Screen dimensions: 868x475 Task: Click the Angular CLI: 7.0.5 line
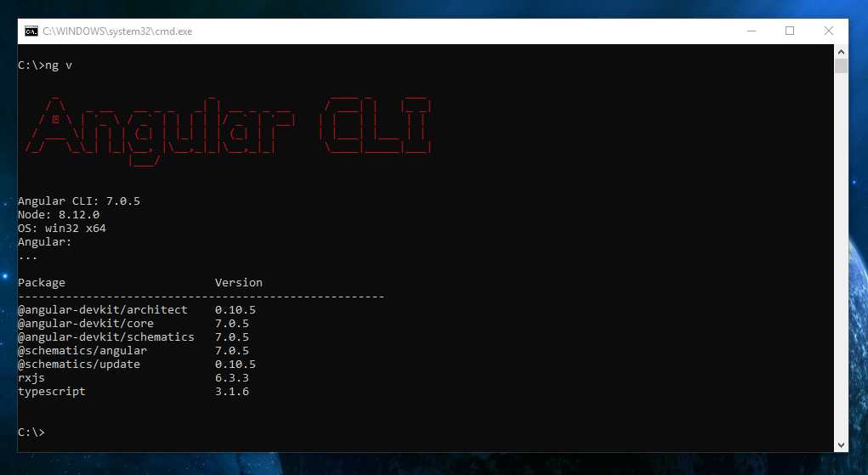coord(78,201)
